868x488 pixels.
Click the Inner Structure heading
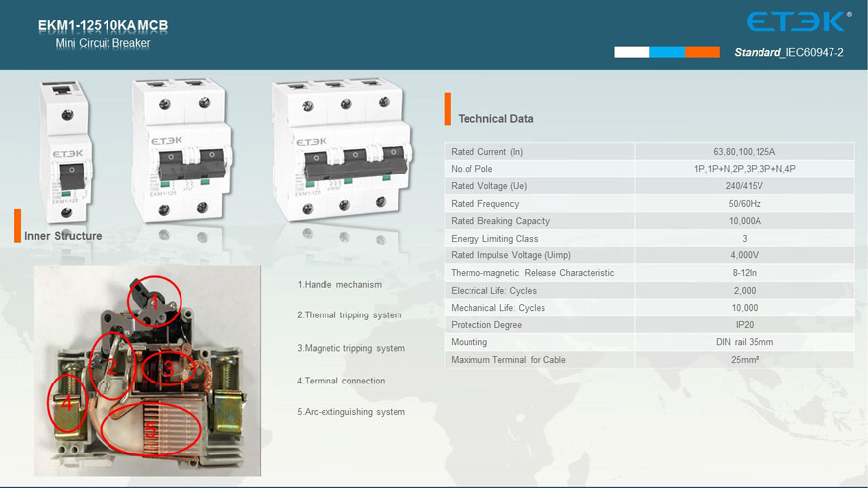pyautogui.click(x=62, y=236)
